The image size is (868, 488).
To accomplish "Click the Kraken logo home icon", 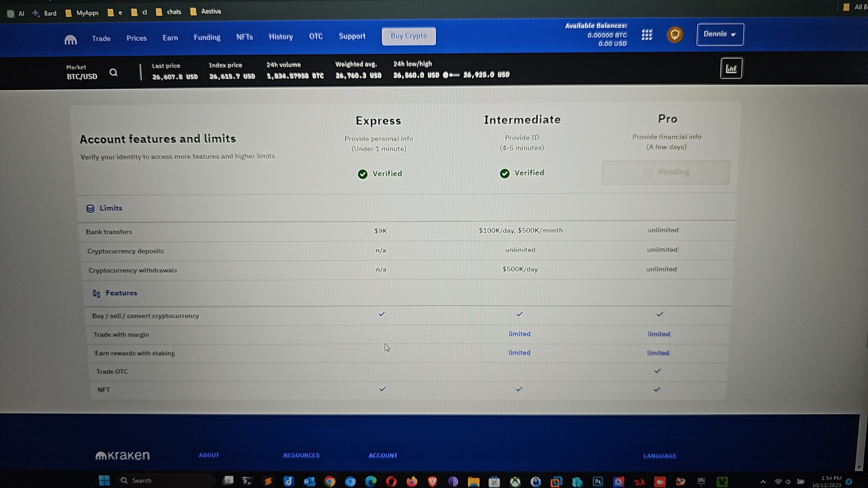I will pos(71,40).
